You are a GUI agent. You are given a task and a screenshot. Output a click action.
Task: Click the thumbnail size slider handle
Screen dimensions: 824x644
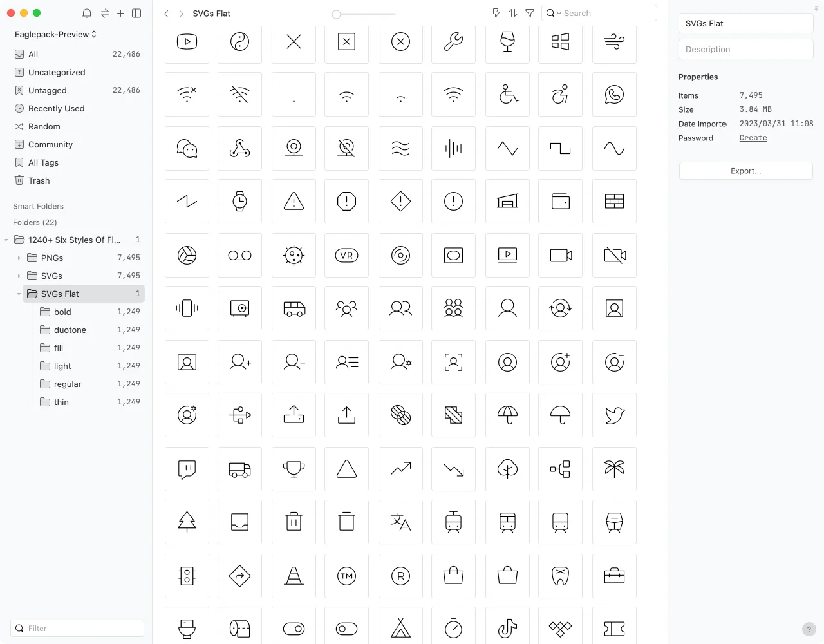[336, 14]
